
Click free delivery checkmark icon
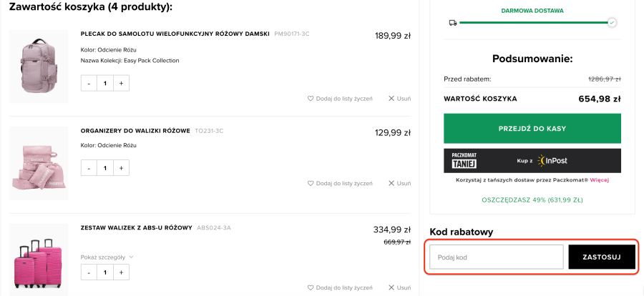[x=612, y=23]
